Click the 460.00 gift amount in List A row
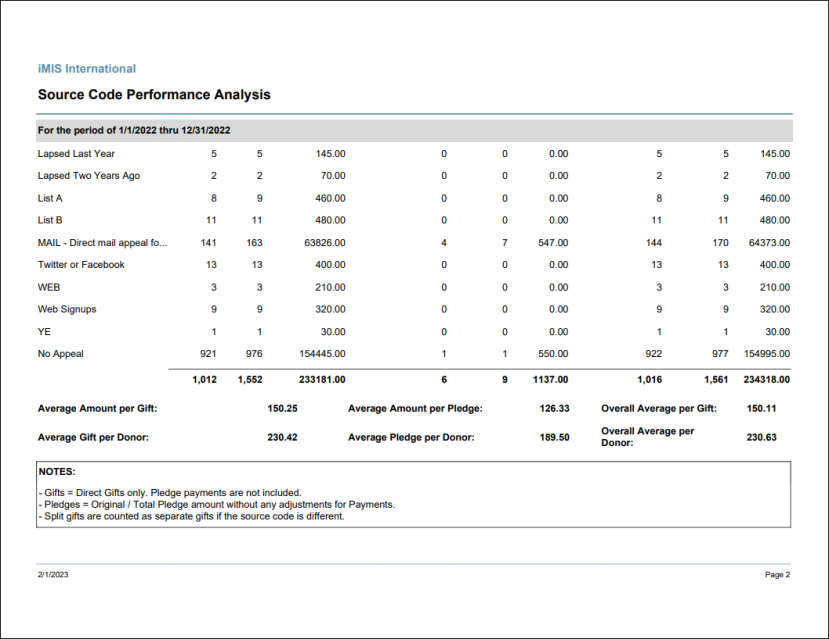 pyautogui.click(x=330, y=198)
